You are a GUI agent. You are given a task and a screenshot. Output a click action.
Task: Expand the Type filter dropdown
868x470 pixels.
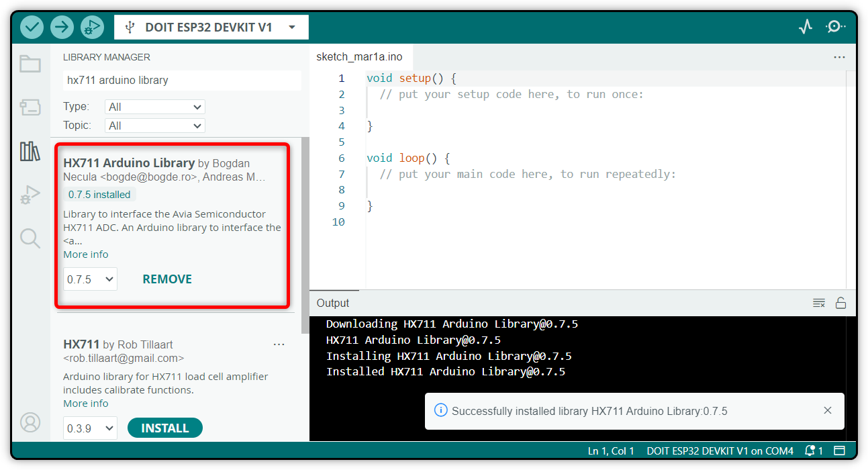tap(155, 107)
